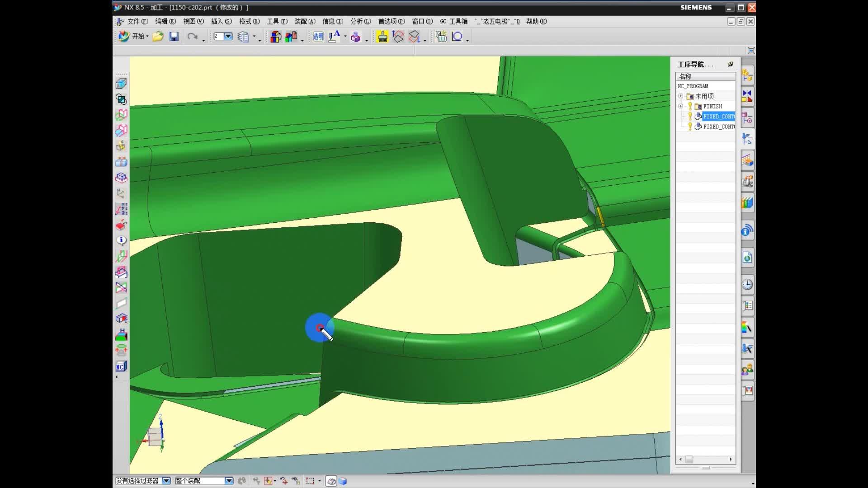
Task: Click the Save floppy disk icon
Action: (174, 37)
